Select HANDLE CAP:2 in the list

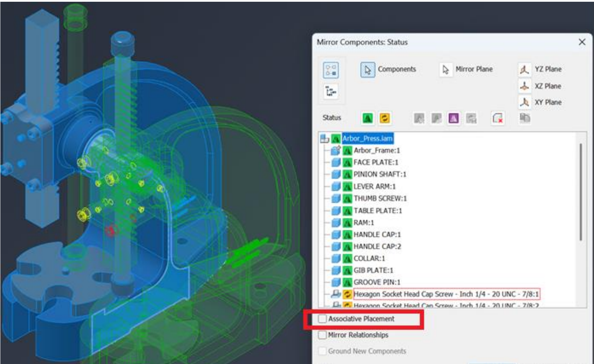[377, 246]
